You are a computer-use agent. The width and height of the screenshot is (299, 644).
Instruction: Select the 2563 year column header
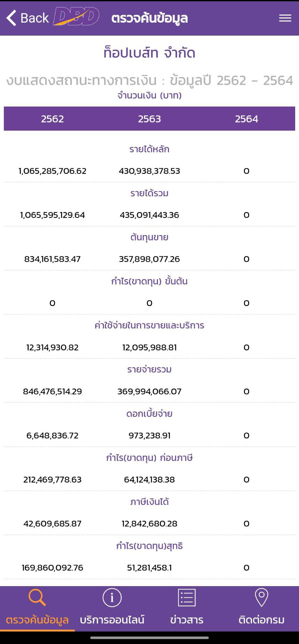pyautogui.click(x=149, y=119)
